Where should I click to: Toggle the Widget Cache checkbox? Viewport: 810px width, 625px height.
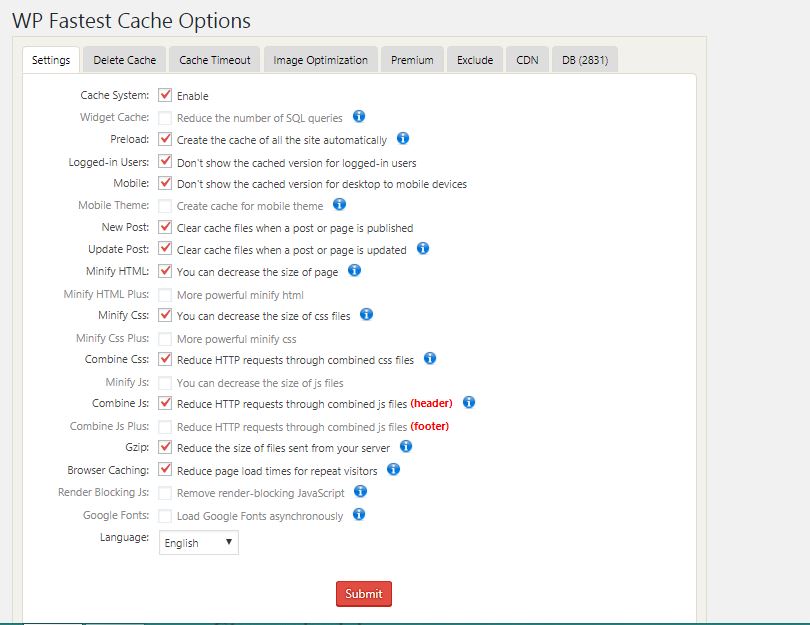tap(165, 117)
